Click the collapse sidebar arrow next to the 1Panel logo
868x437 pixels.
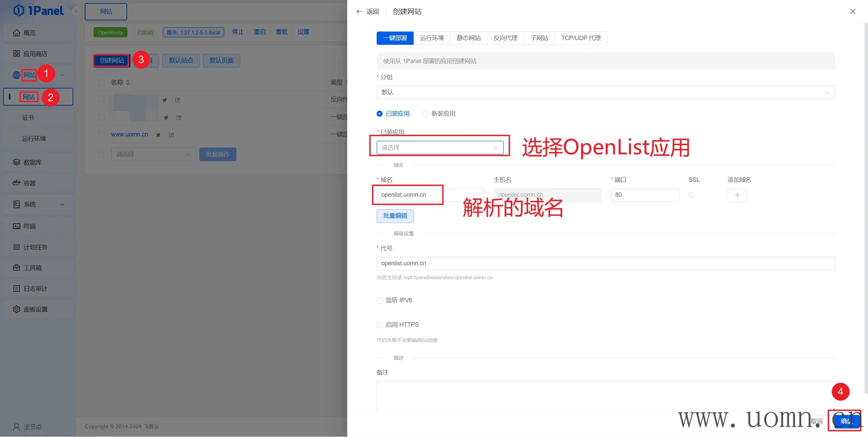[x=76, y=12]
